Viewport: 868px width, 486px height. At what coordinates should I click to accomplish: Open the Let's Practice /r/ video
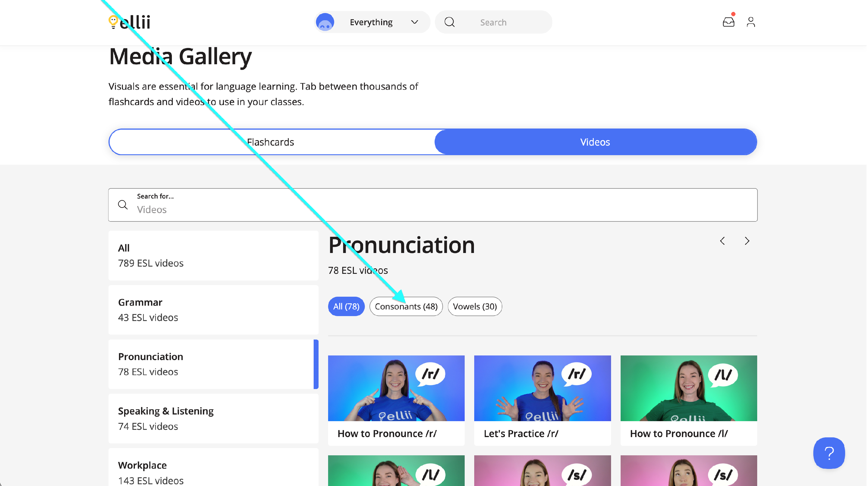542,400
